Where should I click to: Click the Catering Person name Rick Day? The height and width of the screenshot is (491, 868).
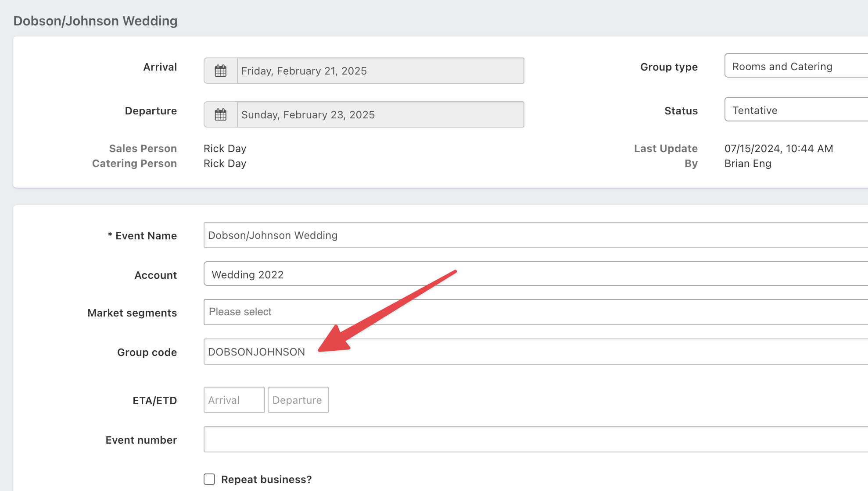225,164
